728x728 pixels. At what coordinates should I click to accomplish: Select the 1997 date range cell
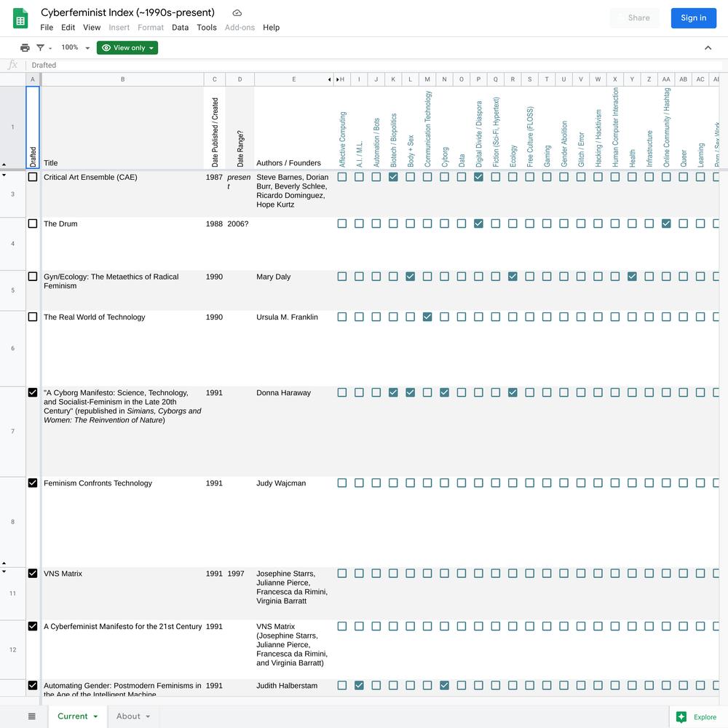[x=240, y=593]
